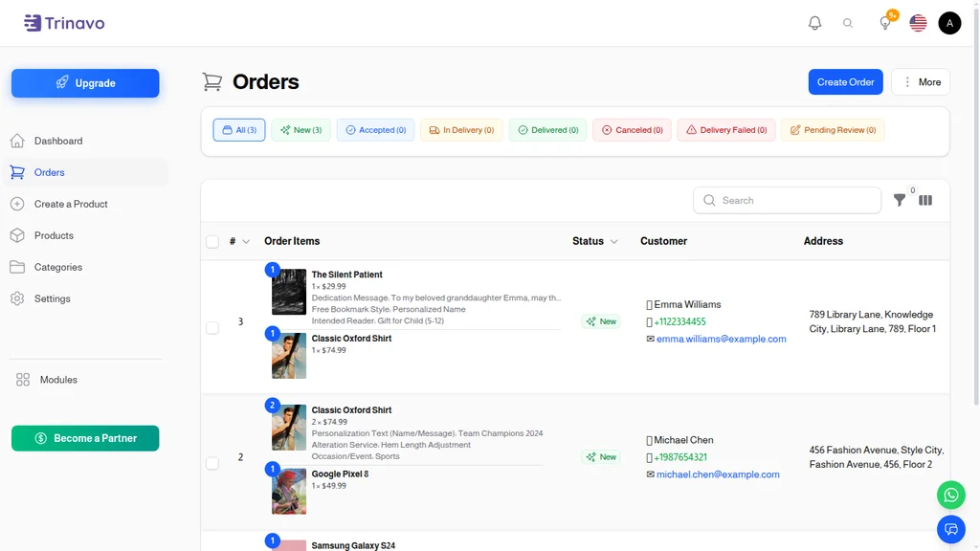Click the Orders cart icon in the page heading

pos(212,82)
